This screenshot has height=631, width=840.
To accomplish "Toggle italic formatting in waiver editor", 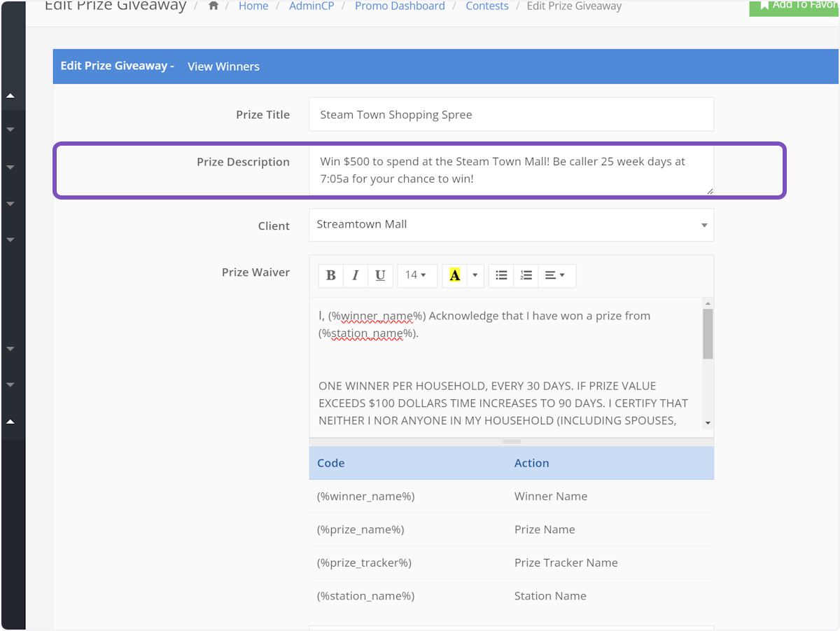I will [x=356, y=275].
